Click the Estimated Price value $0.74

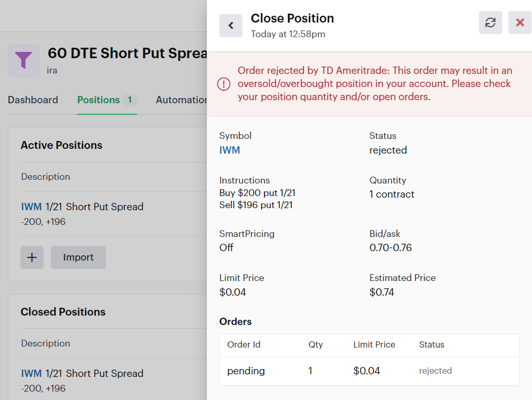(x=382, y=292)
